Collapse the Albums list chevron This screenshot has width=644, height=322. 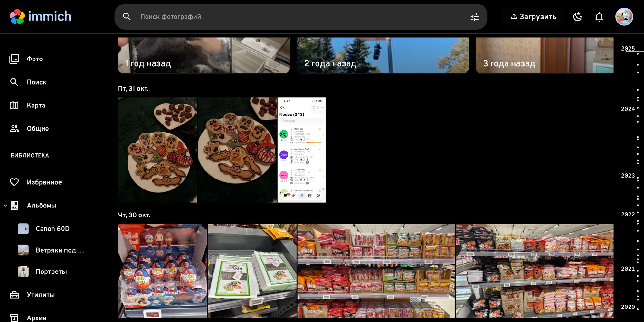point(5,205)
